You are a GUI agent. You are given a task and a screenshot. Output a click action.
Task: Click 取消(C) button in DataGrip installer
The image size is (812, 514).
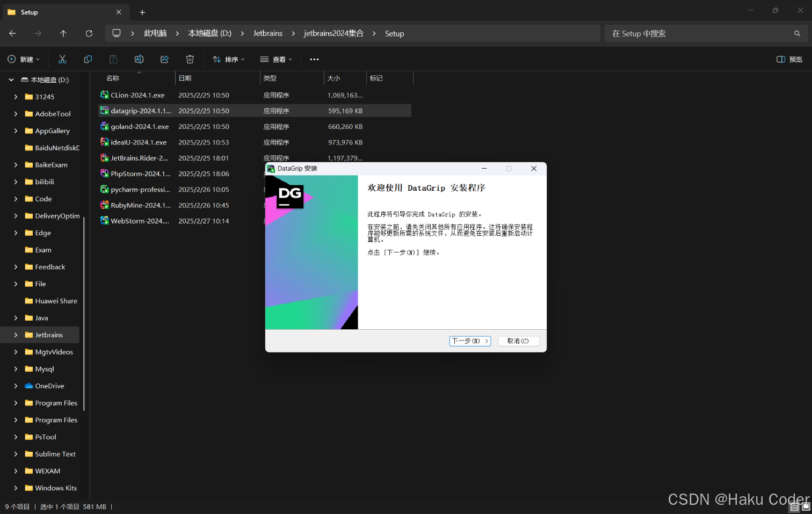518,341
